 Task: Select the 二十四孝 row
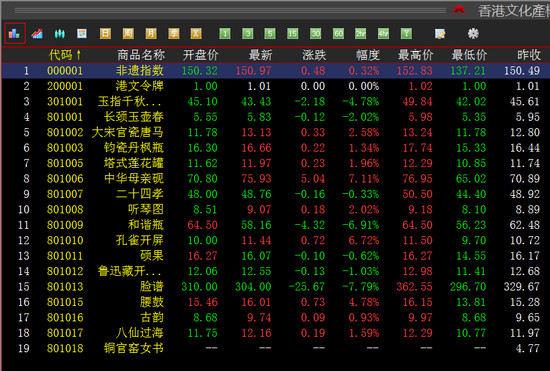tap(276, 194)
